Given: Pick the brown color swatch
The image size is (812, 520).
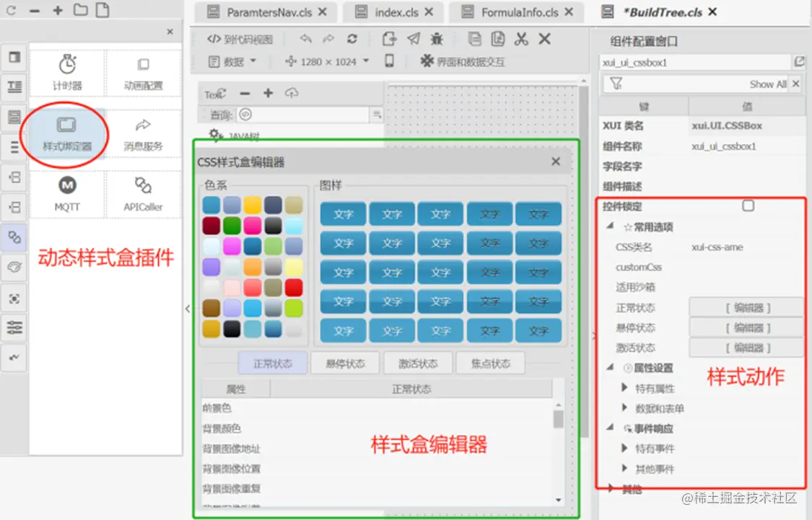Looking at the screenshot, I should pyautogui.click(x=211, y=309).
